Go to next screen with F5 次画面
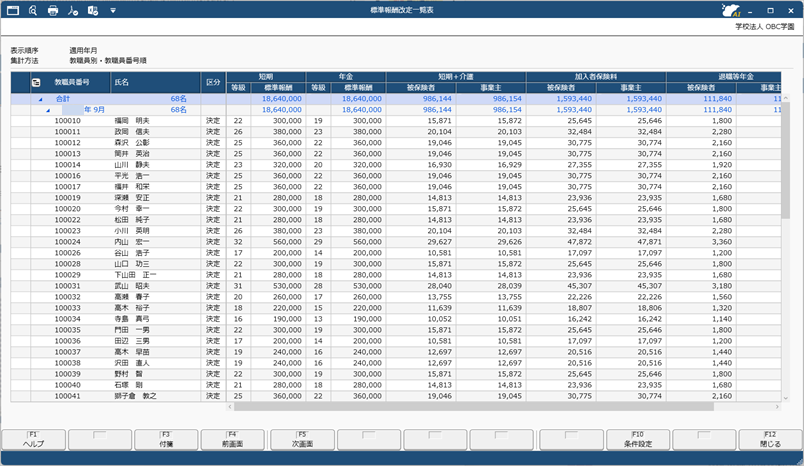This screenshot has height=466, width=804. point(301,438)
